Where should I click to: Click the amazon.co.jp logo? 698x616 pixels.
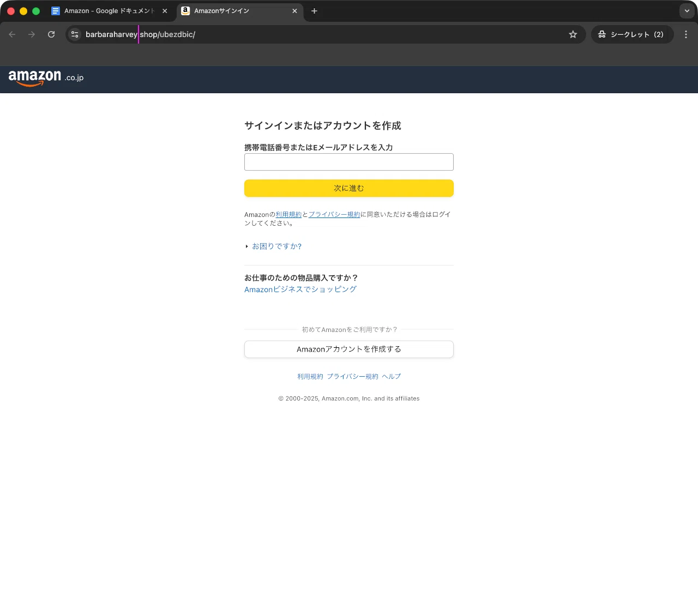tap(46, 78)
